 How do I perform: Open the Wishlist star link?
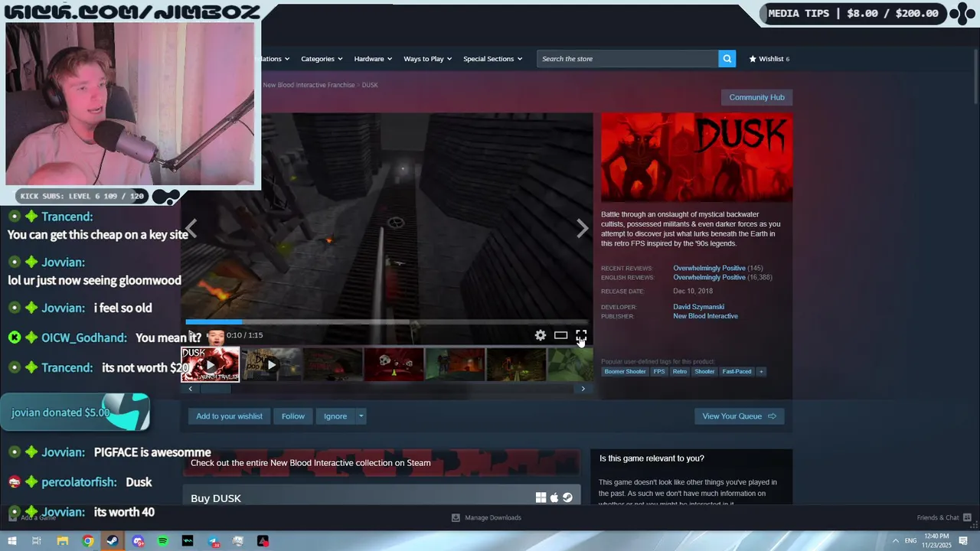point(769,59)
